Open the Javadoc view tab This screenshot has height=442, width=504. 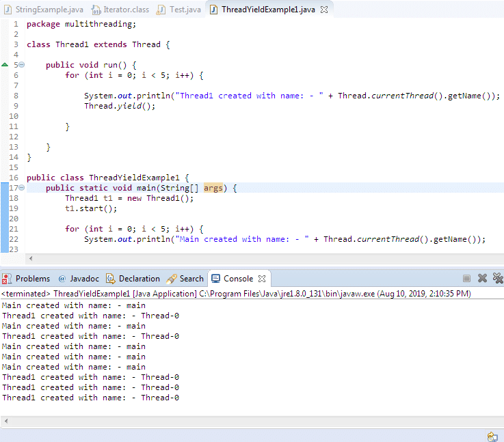(x=79, y=279)
